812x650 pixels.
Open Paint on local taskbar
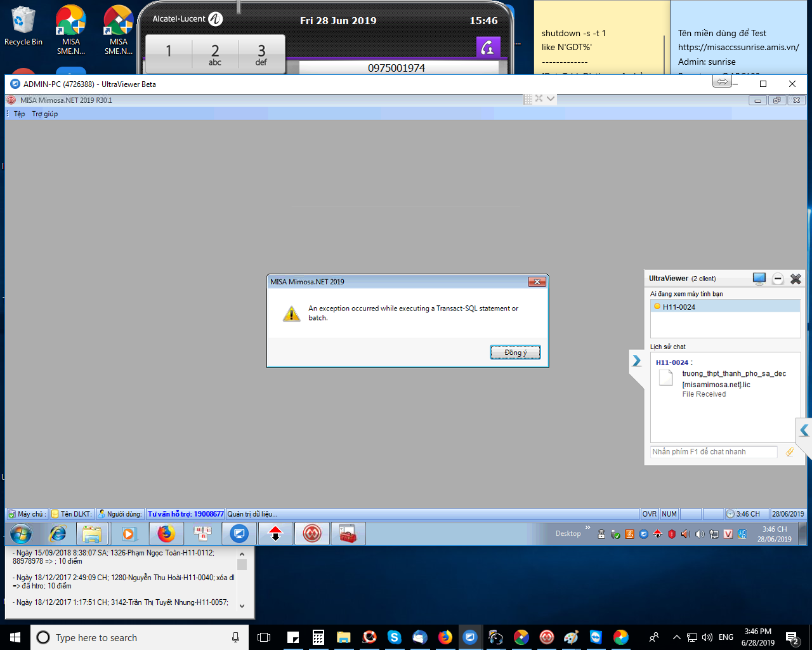click(571, 637)
